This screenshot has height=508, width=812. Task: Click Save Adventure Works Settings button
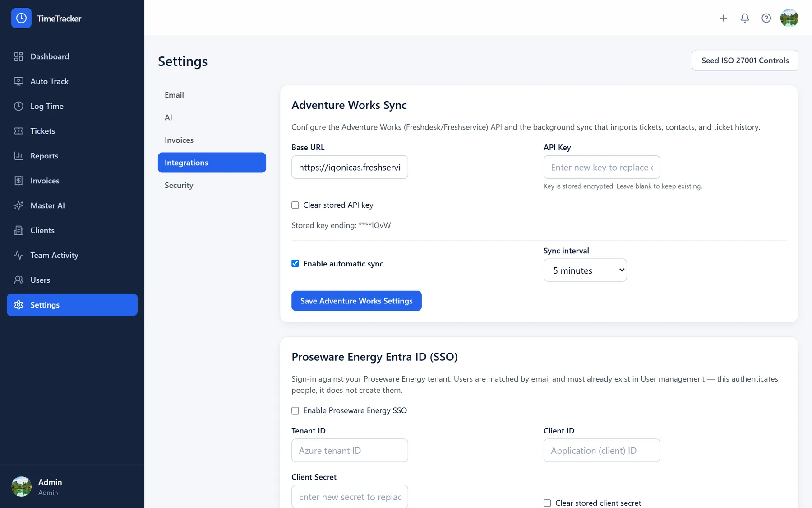coord(356,301)
